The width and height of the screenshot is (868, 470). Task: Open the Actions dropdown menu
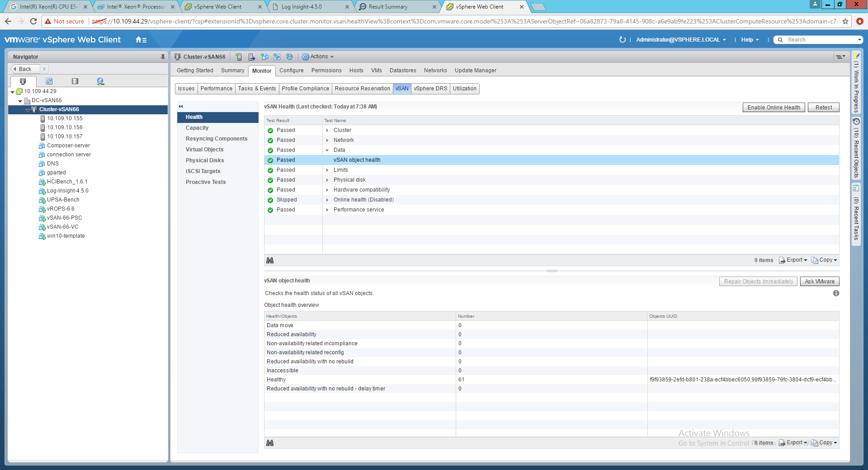coord(318,57)
